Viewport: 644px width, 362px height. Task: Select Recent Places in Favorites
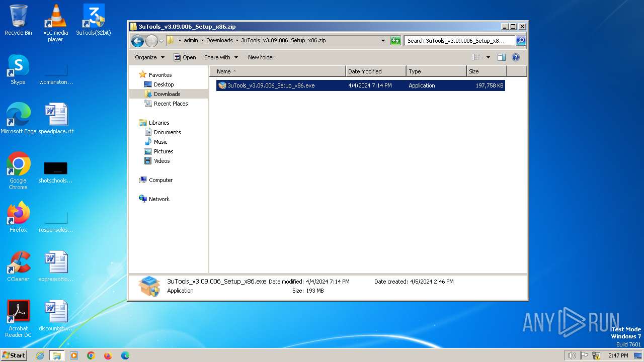(x=171, y=104)
